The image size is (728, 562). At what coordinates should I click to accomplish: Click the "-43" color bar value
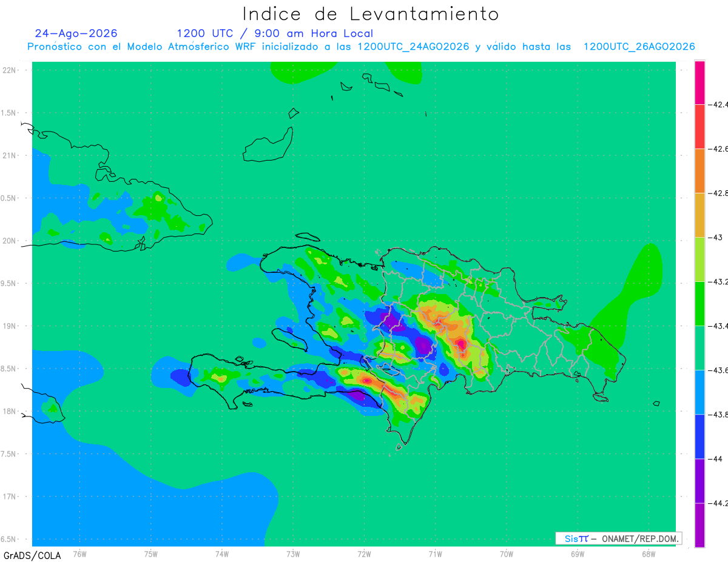716,238
